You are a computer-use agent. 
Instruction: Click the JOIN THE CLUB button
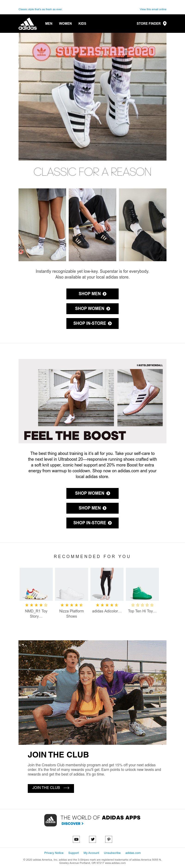click(x=51, y=788)
